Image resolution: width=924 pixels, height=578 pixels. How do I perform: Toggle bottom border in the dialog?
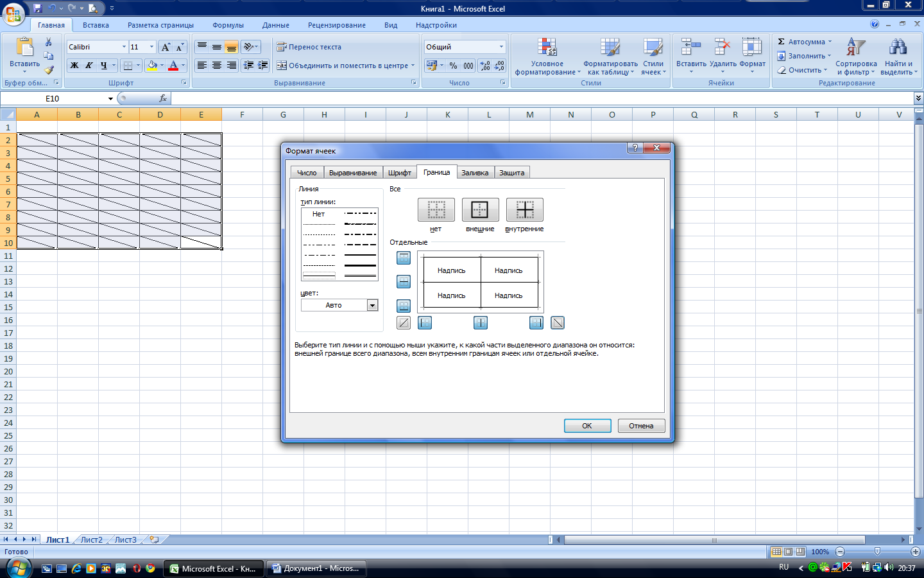404,306
